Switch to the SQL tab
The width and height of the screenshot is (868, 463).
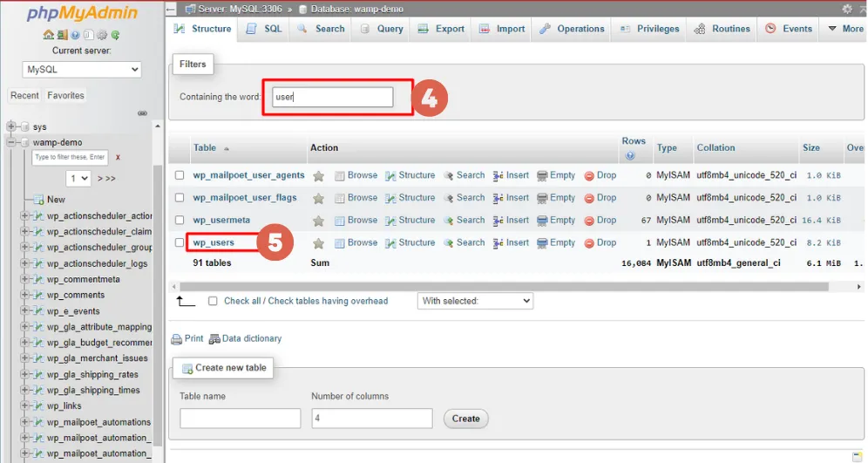pyautogui.click(x=264, y=29)
